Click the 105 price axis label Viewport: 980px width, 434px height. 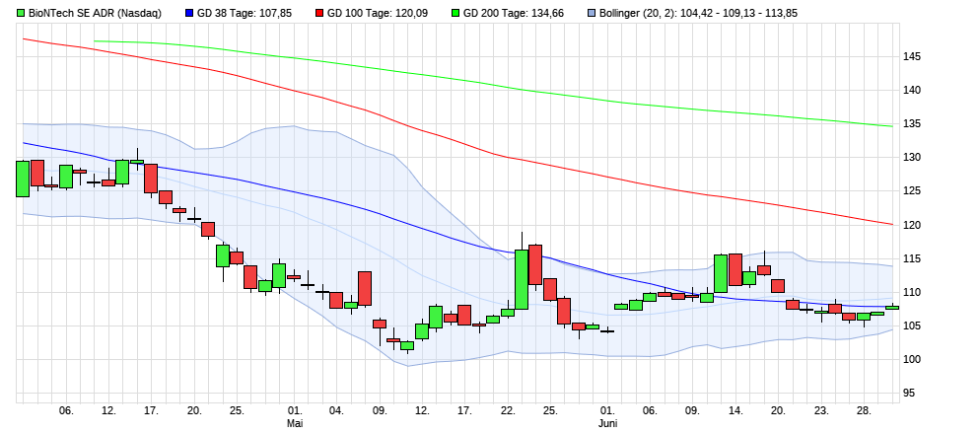tap(913, 325)
